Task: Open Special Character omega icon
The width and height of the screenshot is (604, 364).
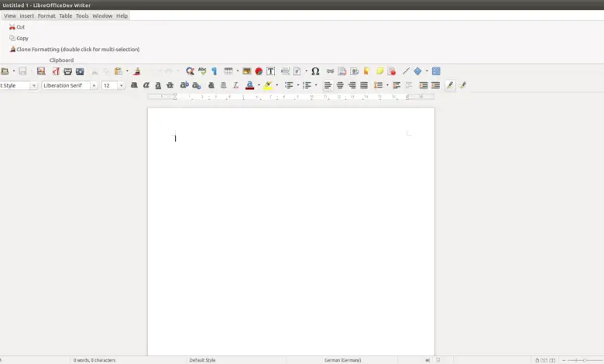Action: tap(315, 71)
